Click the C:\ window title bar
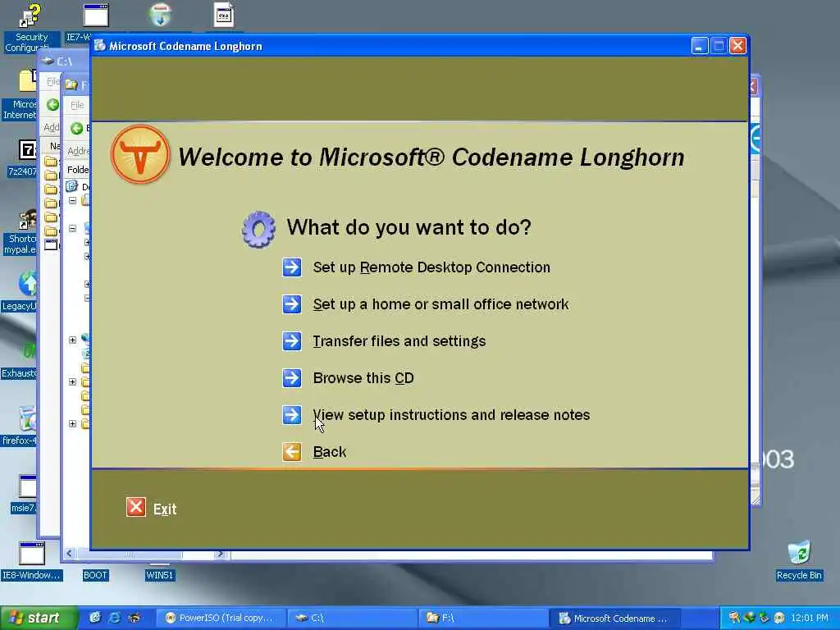Screen dimensions: 840x630 (x=64, y=61)
